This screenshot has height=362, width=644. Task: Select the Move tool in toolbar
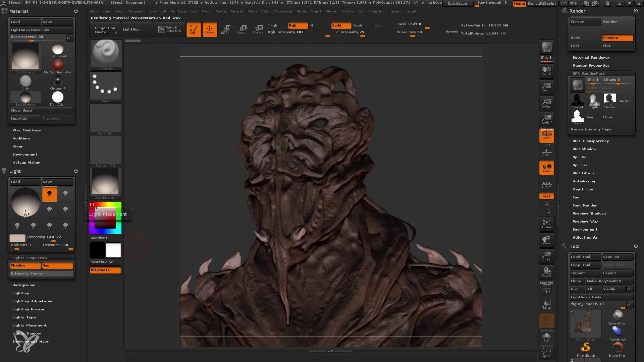click(x=226, y=29)
